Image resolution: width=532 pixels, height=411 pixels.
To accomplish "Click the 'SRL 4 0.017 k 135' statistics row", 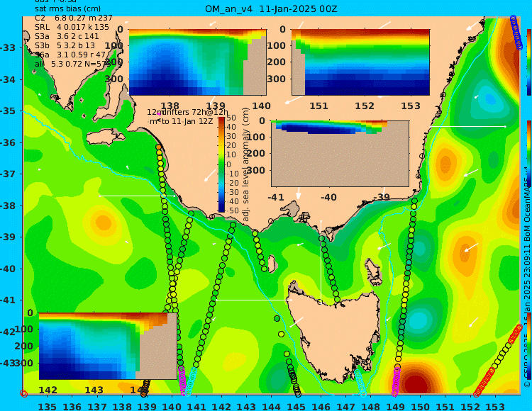I will [x=72, y=27].
